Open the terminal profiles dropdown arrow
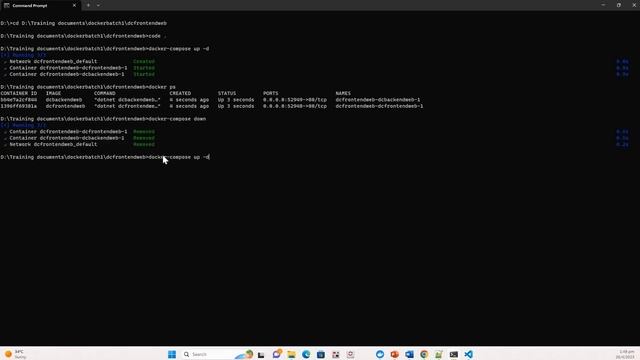The height and width of the screenshot is (360, 640). click(x=98, y=5)
